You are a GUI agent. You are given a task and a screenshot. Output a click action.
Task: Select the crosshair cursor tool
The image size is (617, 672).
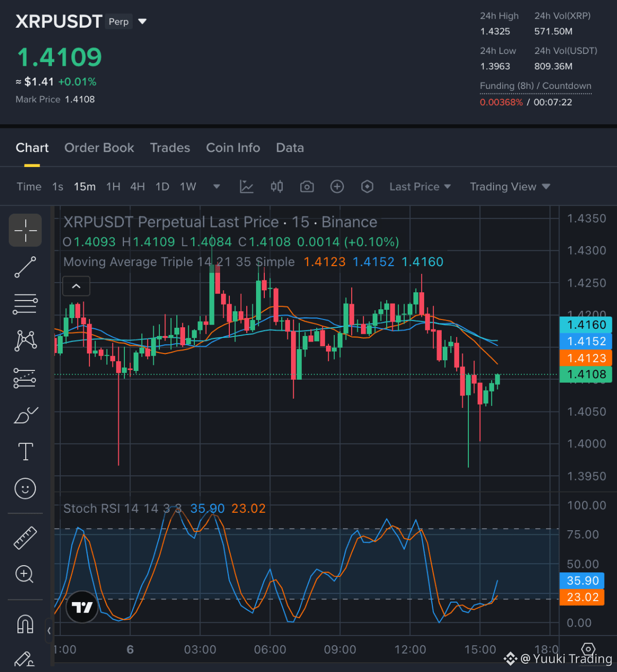[x=25, y=230]
